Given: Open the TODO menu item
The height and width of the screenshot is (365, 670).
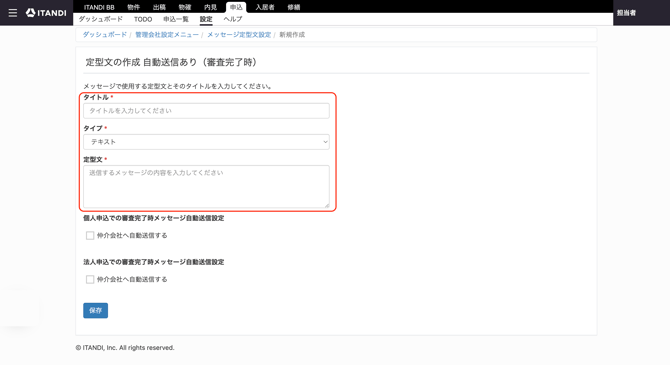Looking at the screenshot, I should click(x=143, y=19).
